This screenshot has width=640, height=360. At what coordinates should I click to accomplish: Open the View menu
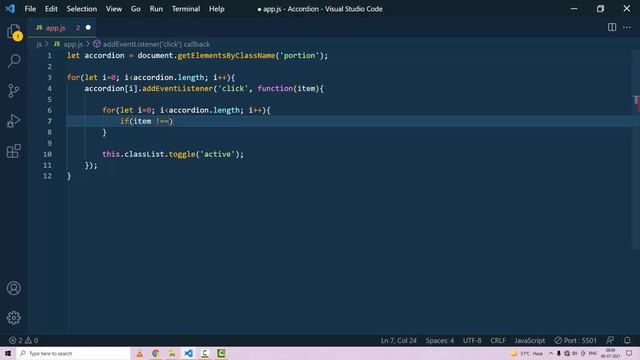click(x=114, y=9)
